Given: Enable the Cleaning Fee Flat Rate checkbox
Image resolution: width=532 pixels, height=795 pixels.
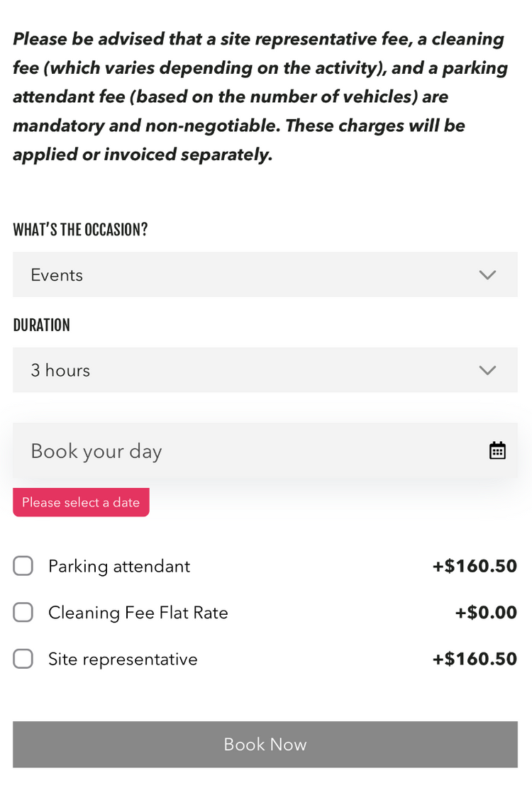Looking at the screenshot, I should click(23, 612).
